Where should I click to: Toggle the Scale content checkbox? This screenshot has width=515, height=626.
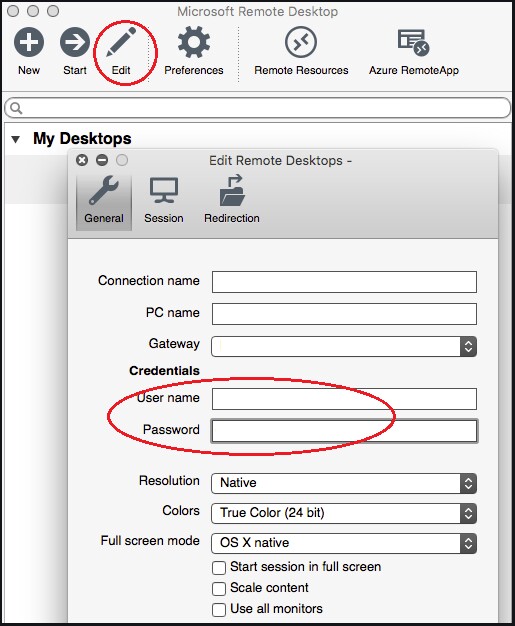[x=219, y=588]
